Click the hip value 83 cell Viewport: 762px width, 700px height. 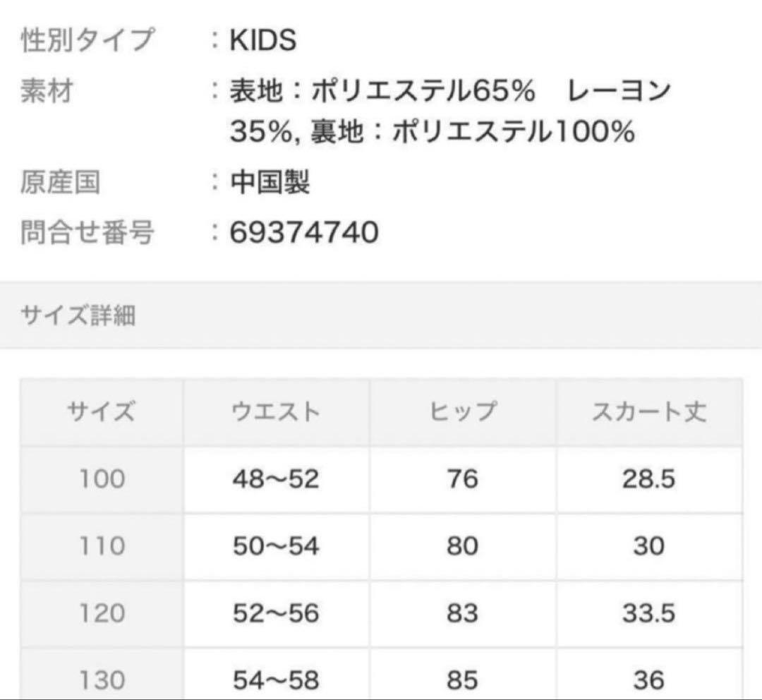pyautogui.click(x=463, y=613)
